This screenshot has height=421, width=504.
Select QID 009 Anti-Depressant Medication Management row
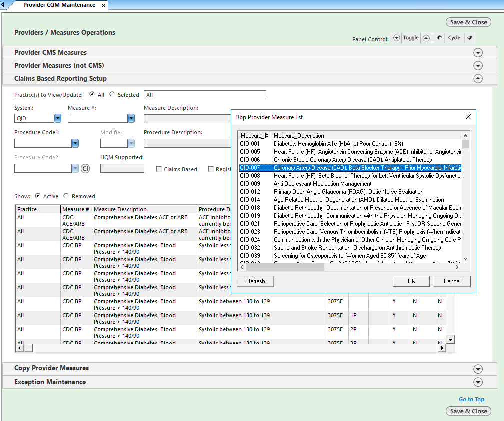[350, 184]
